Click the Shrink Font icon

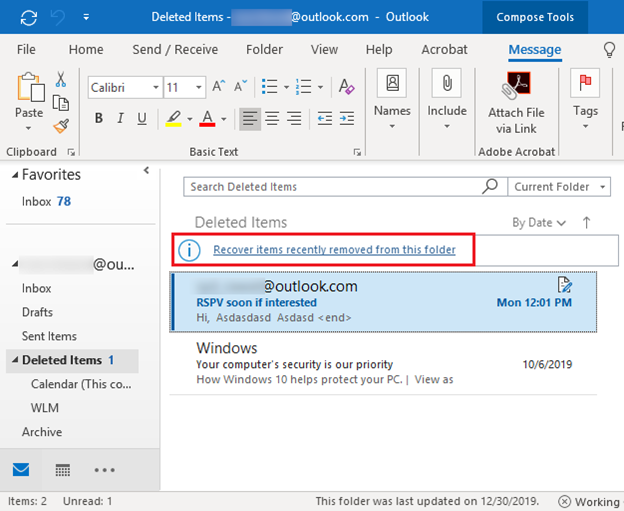pyautogui.click(x=240, y=86)
